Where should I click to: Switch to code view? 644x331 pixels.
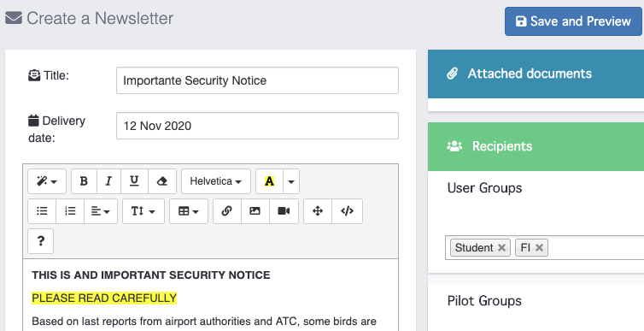pyautogui.click(x=347, y=211)
